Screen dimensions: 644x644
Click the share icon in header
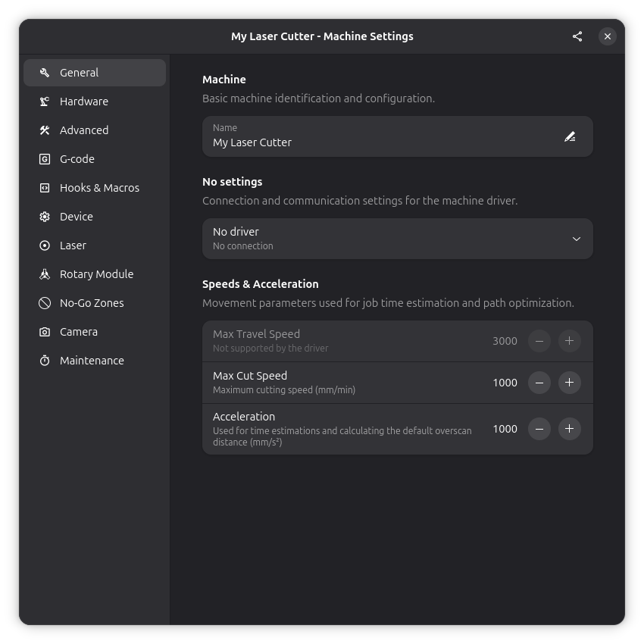point(577,36)
